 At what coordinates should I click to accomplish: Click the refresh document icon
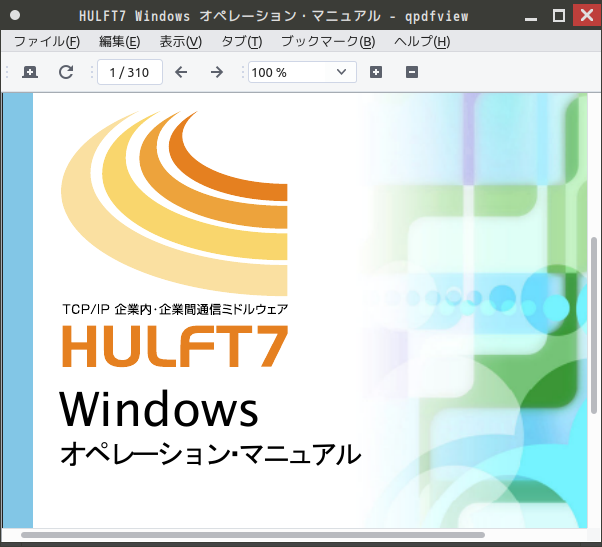click(66, 72)
